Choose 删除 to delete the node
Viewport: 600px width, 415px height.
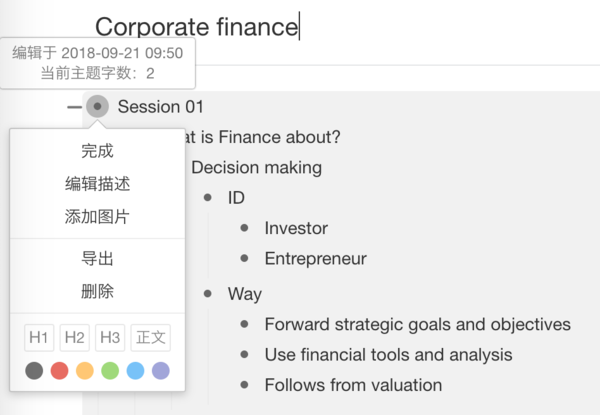[x=97, y=291]
